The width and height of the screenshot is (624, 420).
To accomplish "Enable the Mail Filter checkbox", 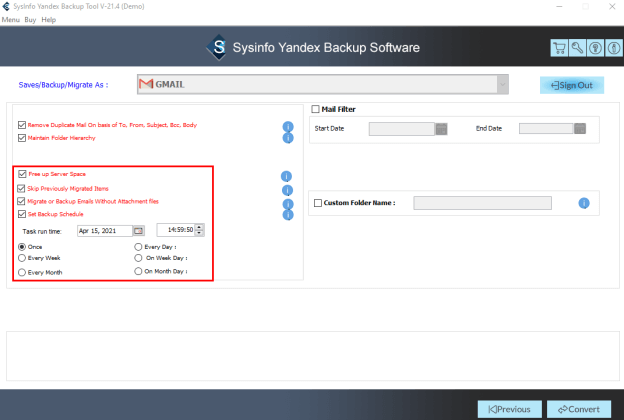I will pos(316,109).
